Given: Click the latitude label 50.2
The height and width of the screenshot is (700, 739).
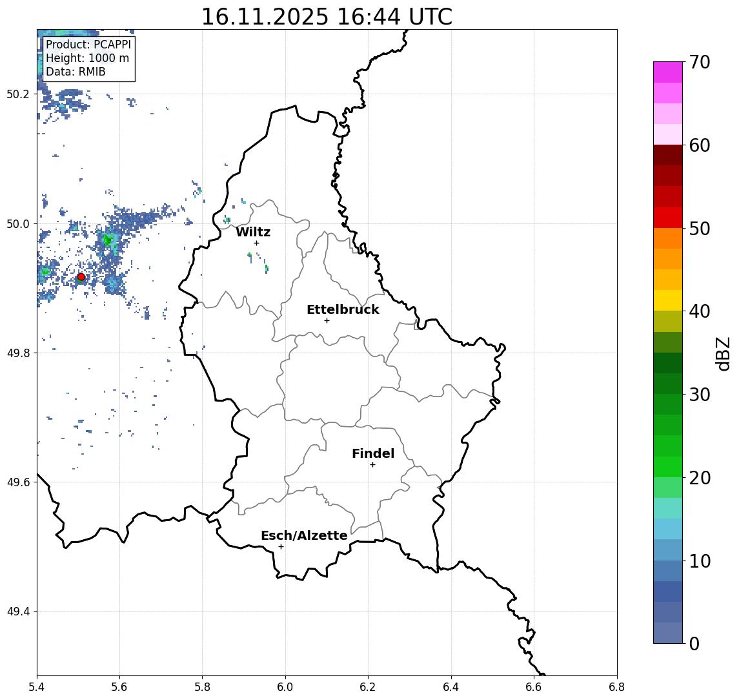Looking at the screenshot, I should pyautogui.click(x=18, y=94).
